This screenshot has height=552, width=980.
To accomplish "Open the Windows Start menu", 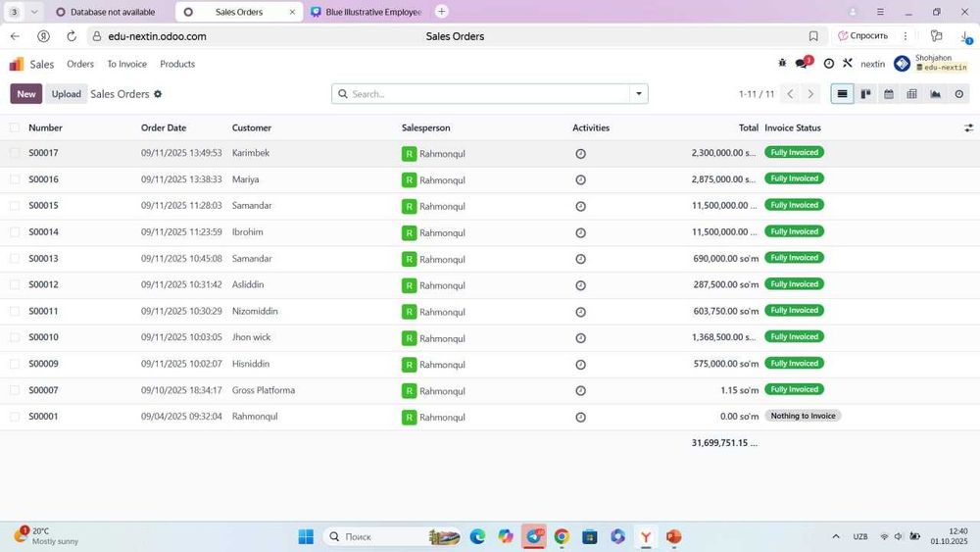I will [x=306, y=536].
